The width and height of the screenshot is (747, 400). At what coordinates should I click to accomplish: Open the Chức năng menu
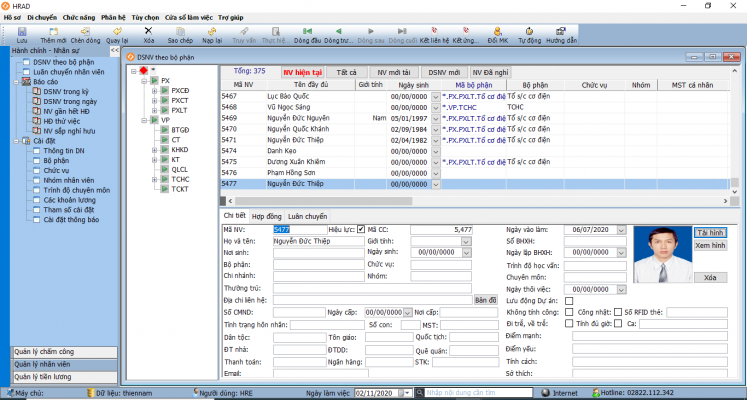click(x=79, y=18)
